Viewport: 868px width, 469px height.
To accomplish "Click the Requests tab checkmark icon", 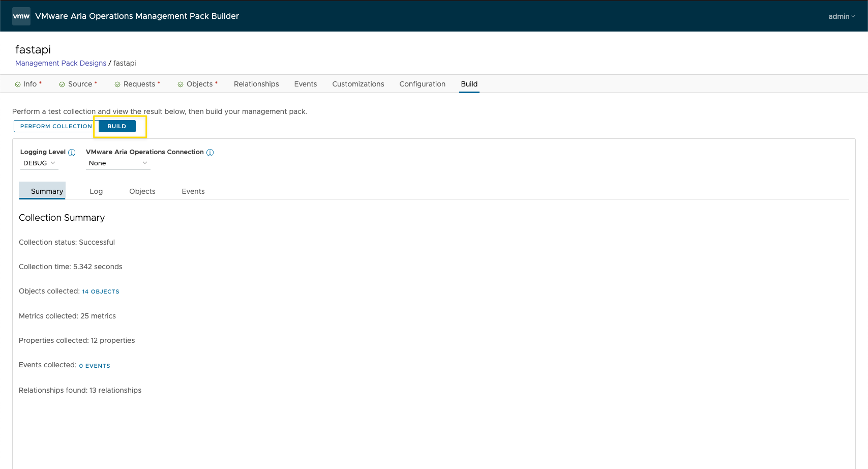I will (117, 84).
